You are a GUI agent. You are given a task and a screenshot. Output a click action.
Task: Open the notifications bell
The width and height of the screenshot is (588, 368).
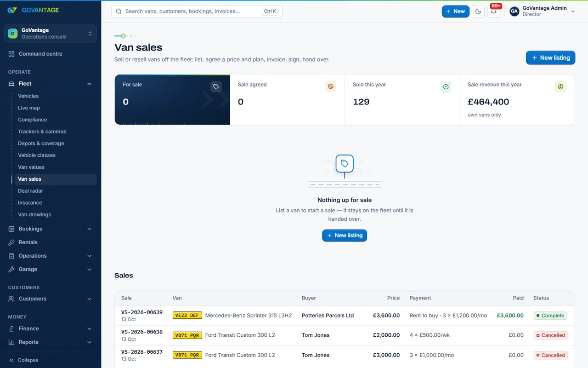(494, 11)
